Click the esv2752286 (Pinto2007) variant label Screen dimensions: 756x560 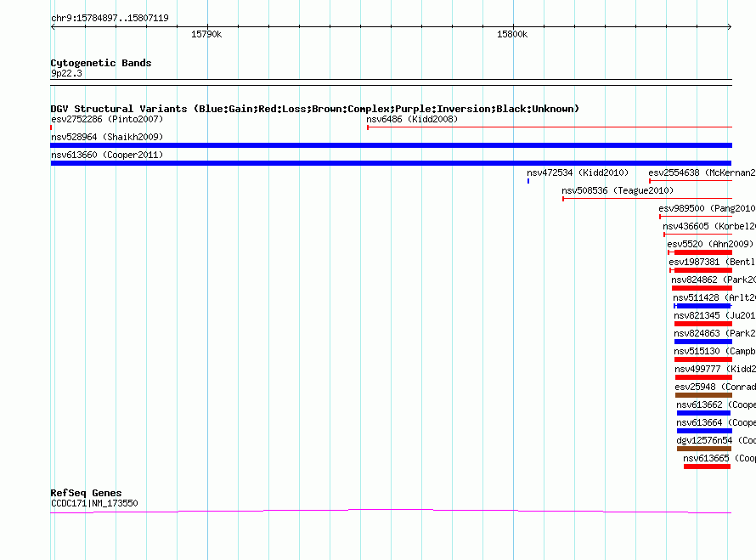coord(107,119)
